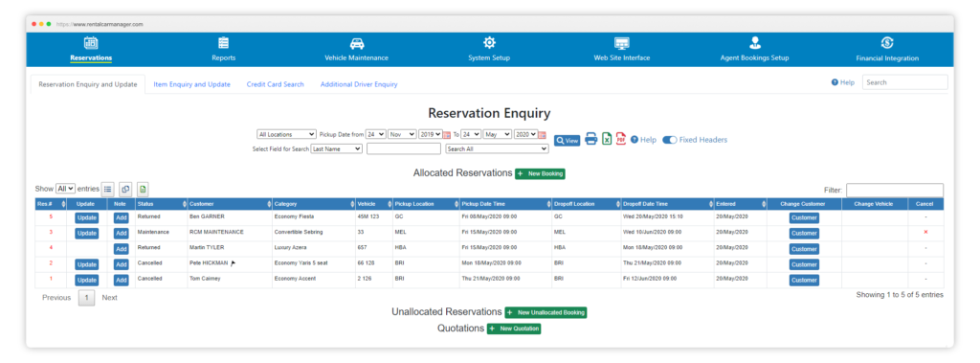Open the Last Name search field dropdown

point(336,149)
